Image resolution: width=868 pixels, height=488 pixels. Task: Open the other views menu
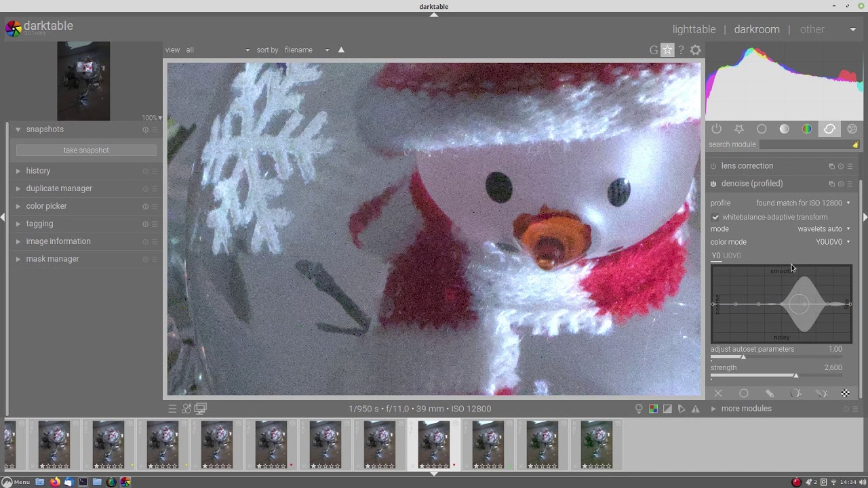point(812,30)
